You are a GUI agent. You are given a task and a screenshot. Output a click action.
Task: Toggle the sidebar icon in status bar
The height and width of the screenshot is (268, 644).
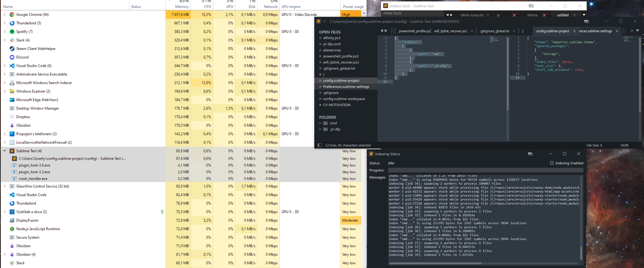[320, 145]
